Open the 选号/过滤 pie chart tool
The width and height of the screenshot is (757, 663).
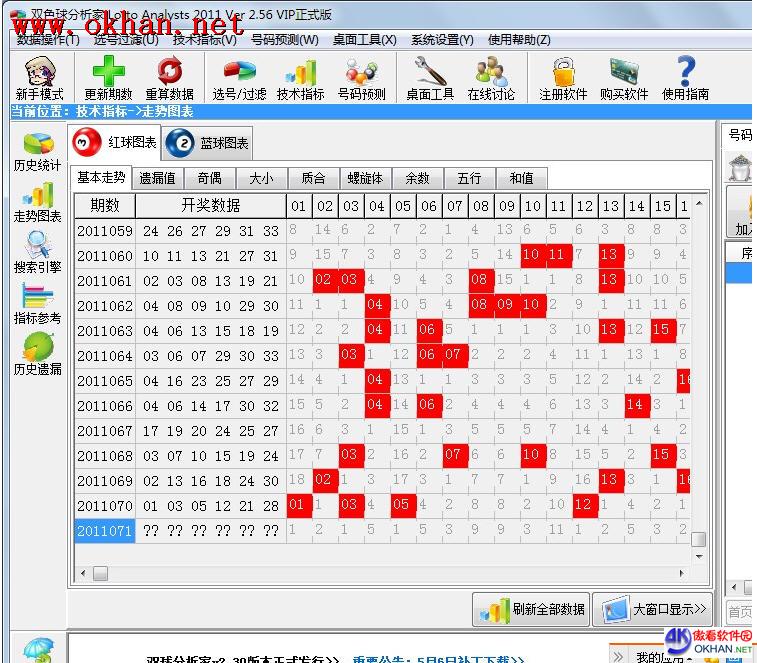click(239, 77)
